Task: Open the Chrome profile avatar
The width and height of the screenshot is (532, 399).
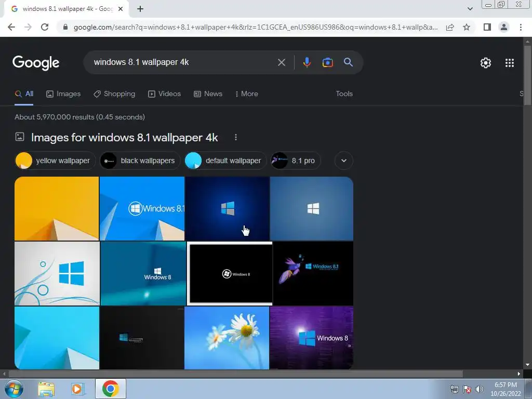Action: (504, 27)
